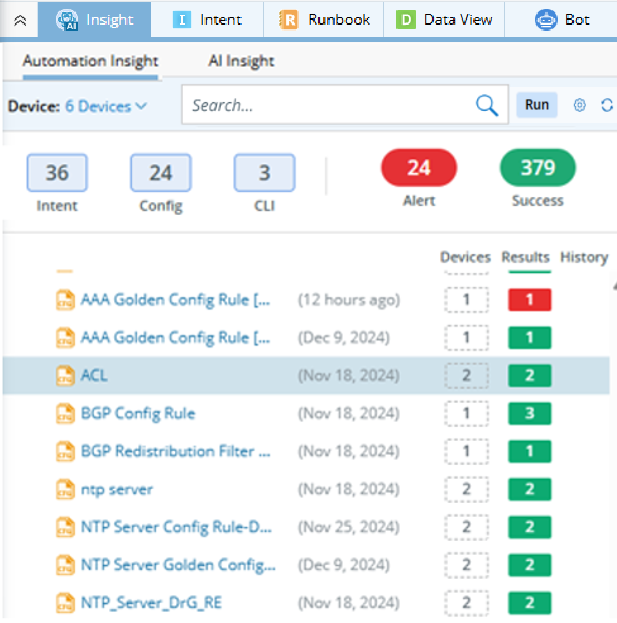Select the Results column header
Image resolution: width=617 pixels, height=623 pixels.
pos(525,257)
